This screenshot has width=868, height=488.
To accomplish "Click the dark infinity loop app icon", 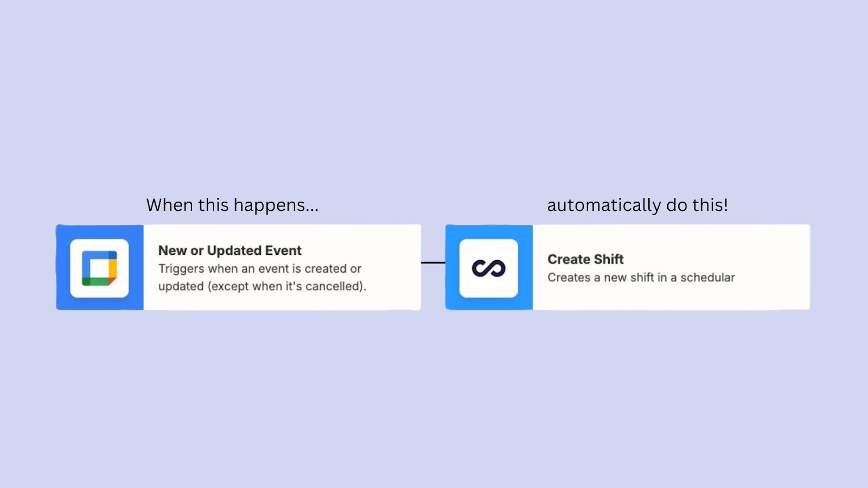I will pyautogui.click(x=489, y=268).
